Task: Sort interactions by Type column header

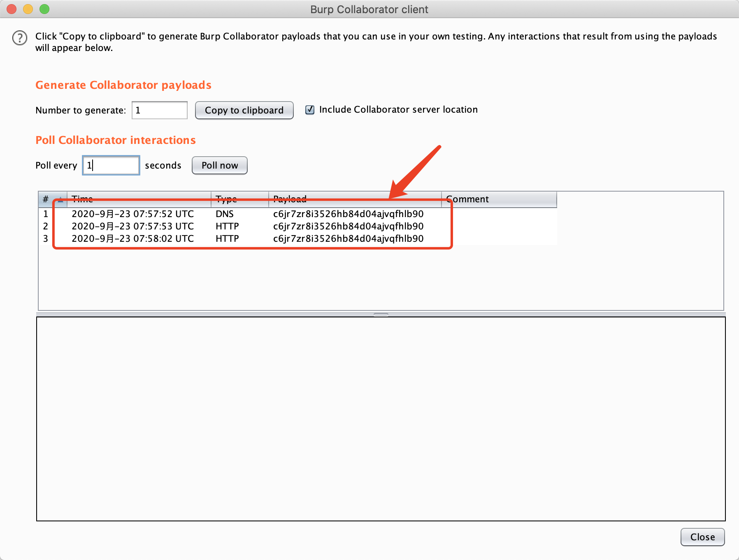Action: (239, 199)
